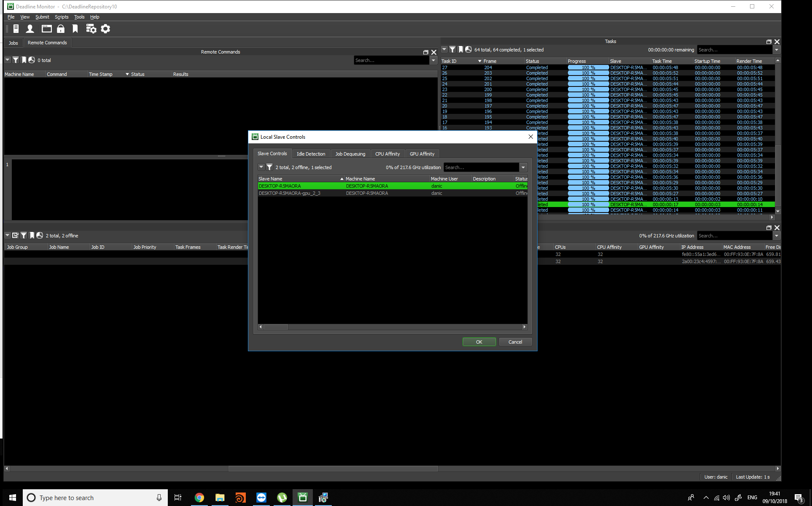Click the user accounts icon in the toolbar
This screenshot has height=506, width=812.
[30, 29]
